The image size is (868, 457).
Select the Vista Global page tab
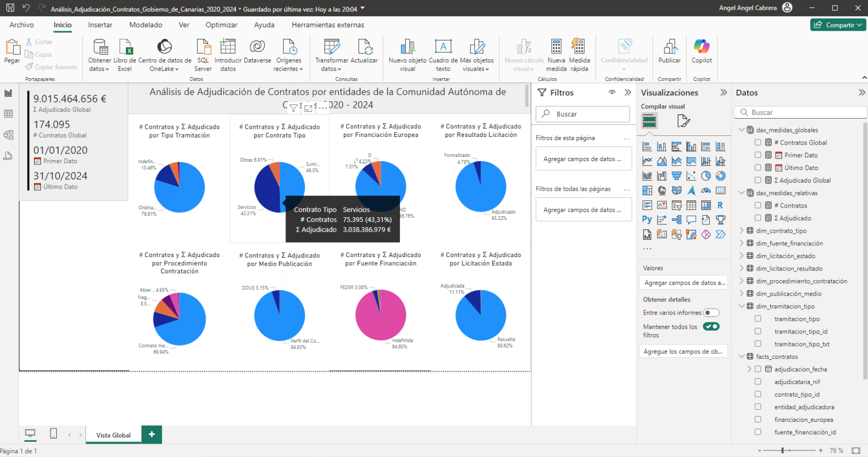[x=113, y=435]
